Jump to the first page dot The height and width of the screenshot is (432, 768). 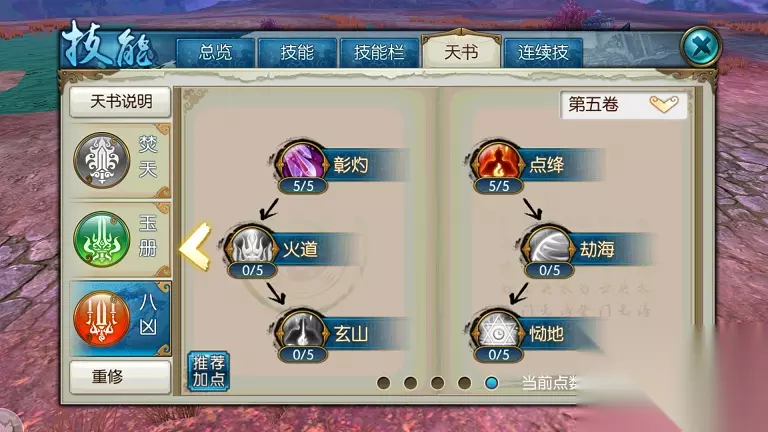384,383
